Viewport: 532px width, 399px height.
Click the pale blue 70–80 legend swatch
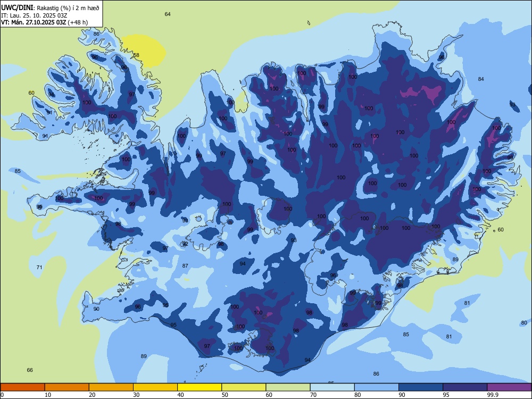pyautogui.click(x=332, y=387)
